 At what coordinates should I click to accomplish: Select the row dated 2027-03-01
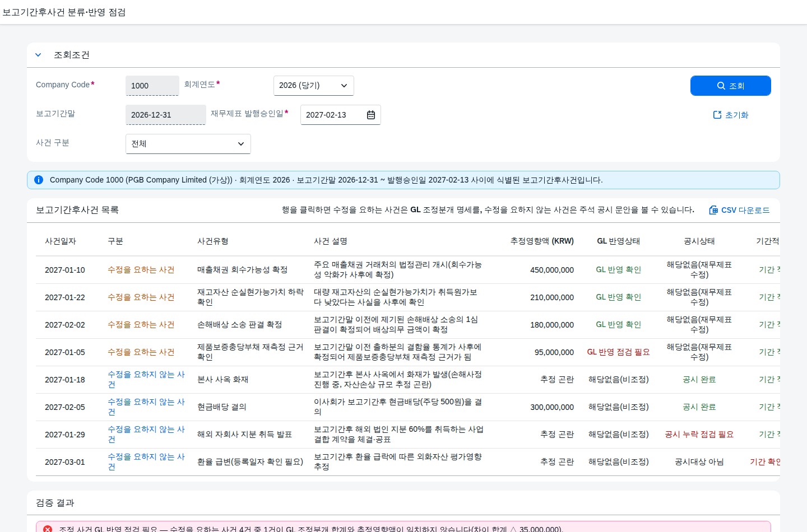(x=407, y=462)
